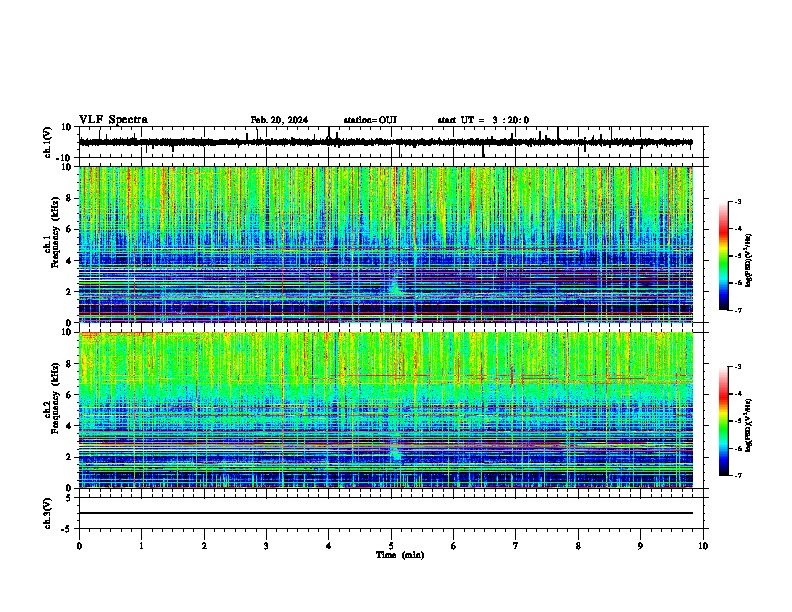Click the ch.1 spectrogram burst near minute 5
792x612 pixels.
point(395,285)
